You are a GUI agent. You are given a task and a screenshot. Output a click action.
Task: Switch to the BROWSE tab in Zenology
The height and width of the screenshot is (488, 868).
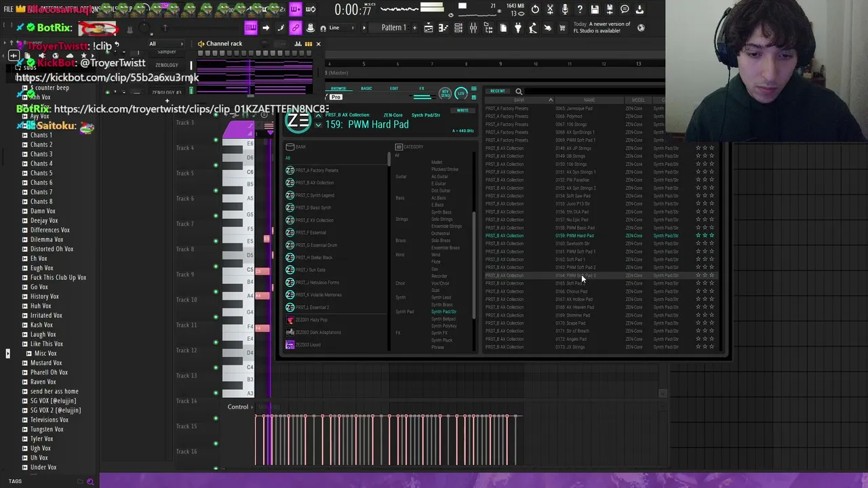(x=338, y=89)
